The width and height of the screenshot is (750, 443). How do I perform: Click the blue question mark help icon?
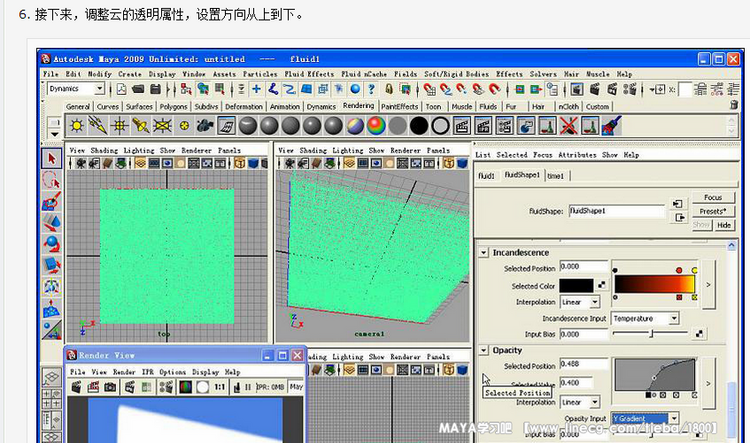click(371, 89)
